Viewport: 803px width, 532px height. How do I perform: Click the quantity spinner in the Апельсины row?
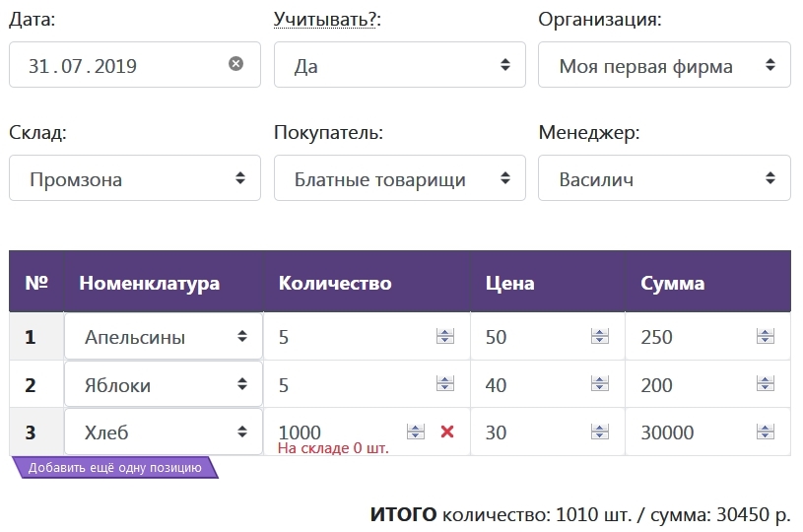point(445,337)
